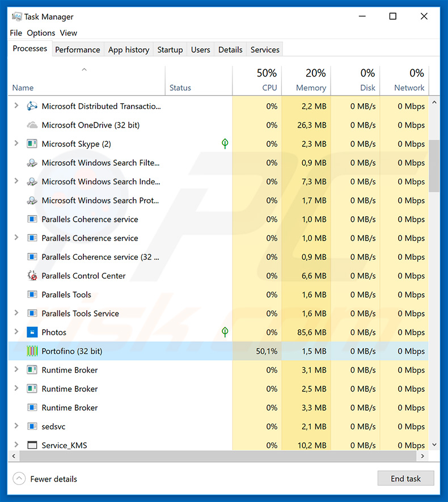Switch to the App history tab
448x502 pixels.
[x=129, y=49]
